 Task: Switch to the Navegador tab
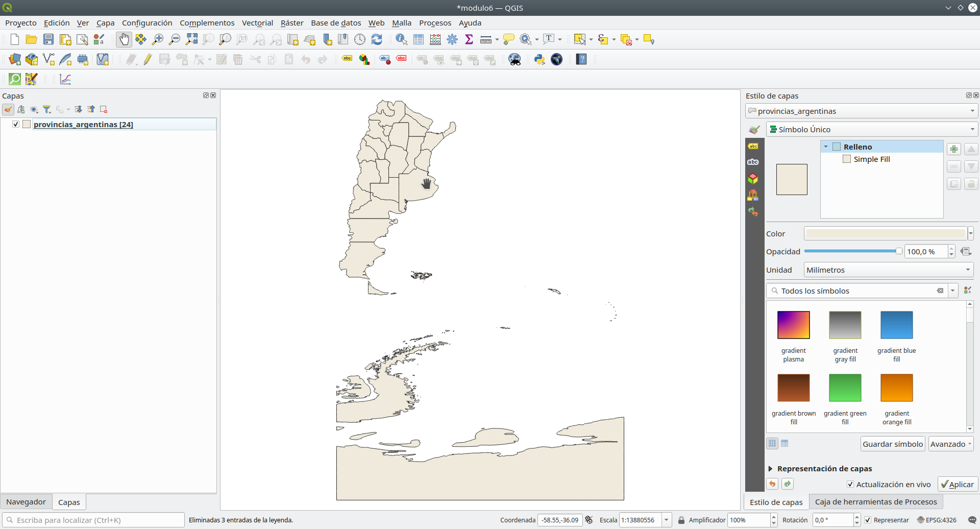tap(26, 502)
